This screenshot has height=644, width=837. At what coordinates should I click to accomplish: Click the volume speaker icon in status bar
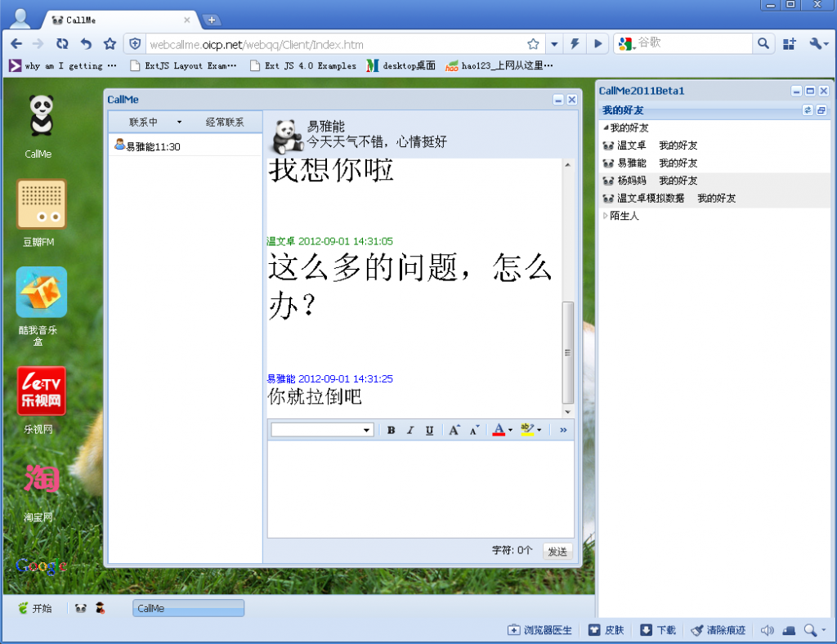(x=767, y=630)
